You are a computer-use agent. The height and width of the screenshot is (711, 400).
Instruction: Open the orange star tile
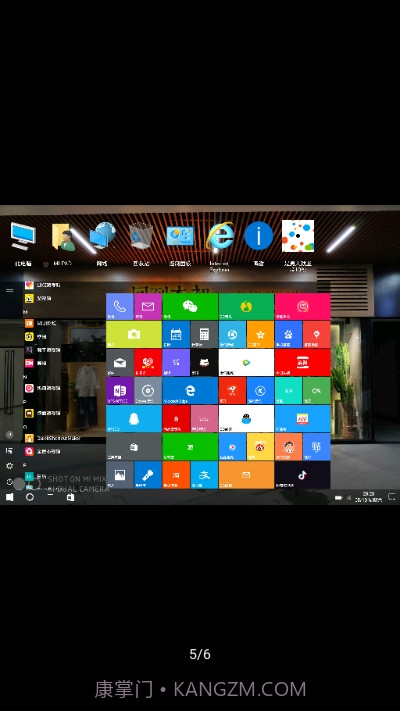click(260, 335)
